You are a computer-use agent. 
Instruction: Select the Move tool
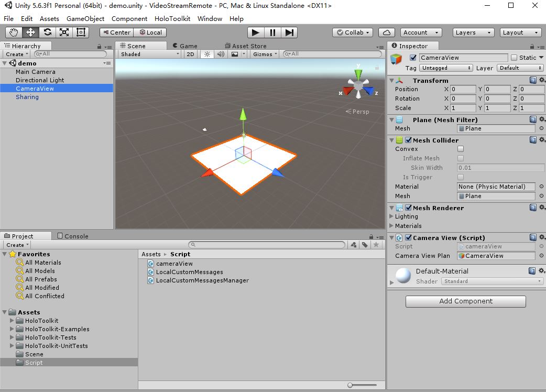[30, 32]
